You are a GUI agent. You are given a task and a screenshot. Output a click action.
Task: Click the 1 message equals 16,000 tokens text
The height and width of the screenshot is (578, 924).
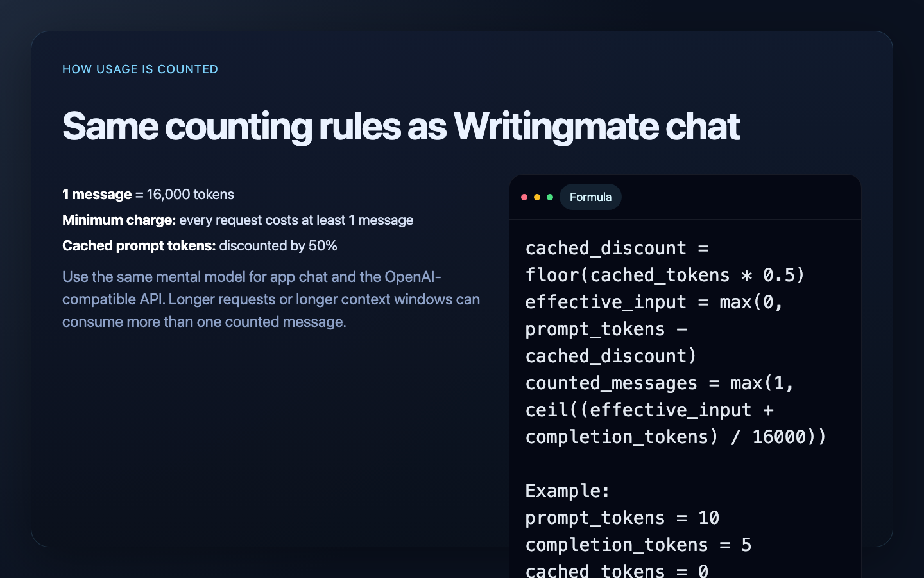point(148,195)
